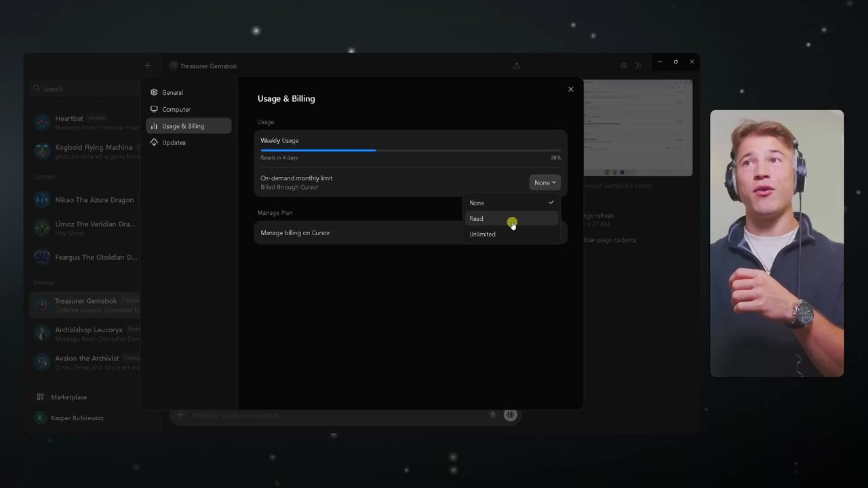
Task: Click the "Resets in 4 days" text
Action: [279, 158]
